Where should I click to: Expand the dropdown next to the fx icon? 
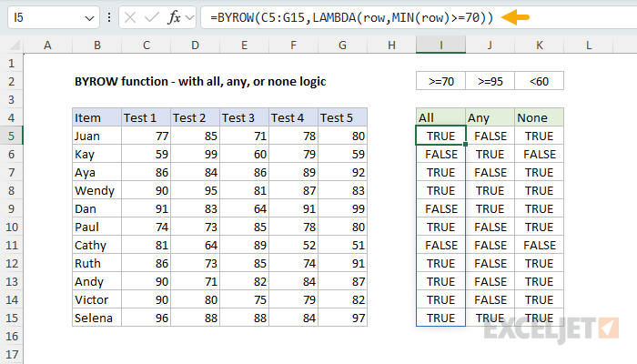tap(189, 17)
